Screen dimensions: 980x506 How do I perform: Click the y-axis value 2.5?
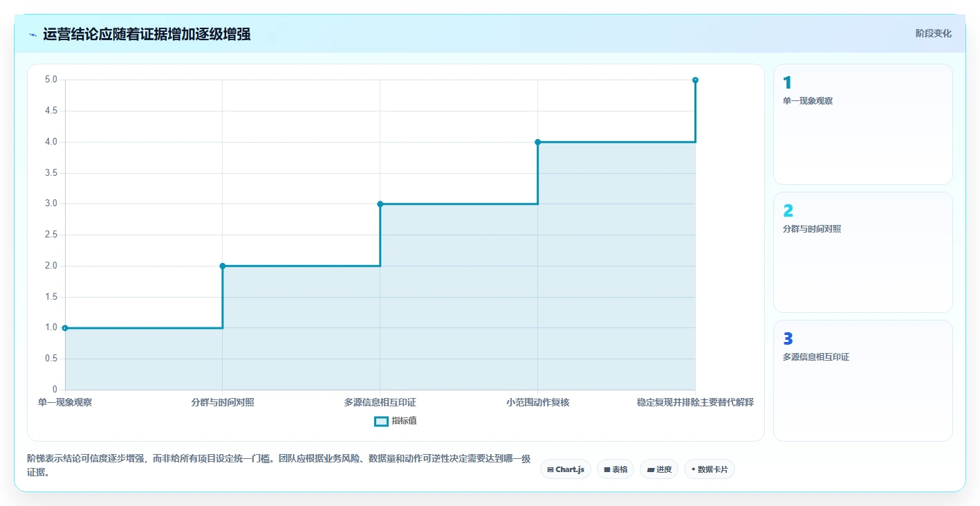(51, 235)
